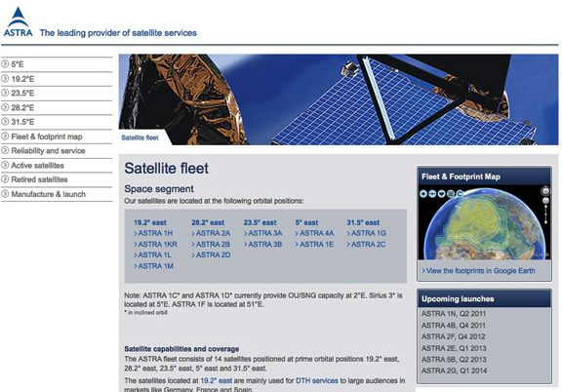This screenshot has width=562, height=392.
Task: Click the 23.5° east column heading
Action: 261,222
